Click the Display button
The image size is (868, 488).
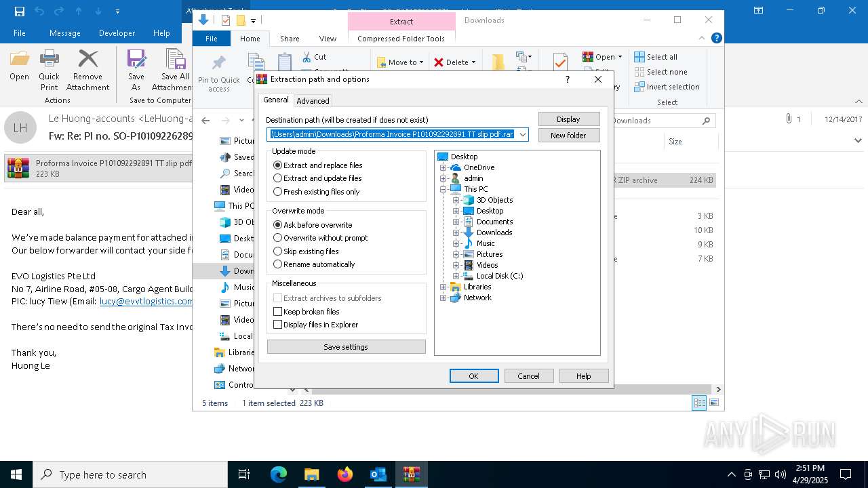pos(568,119)
